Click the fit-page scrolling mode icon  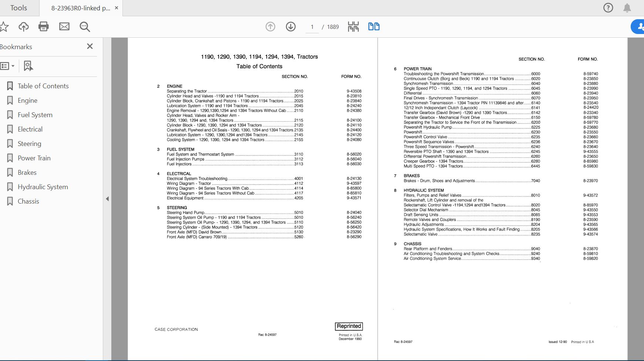coord(353,27)
